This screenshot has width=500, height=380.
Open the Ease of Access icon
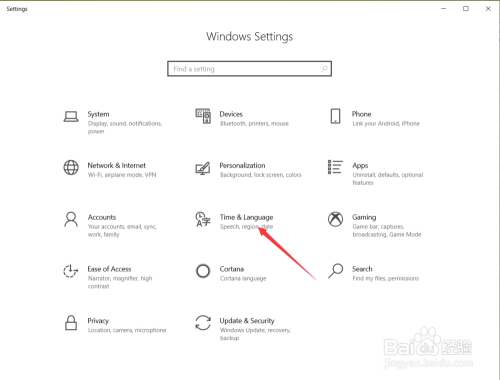70,271
